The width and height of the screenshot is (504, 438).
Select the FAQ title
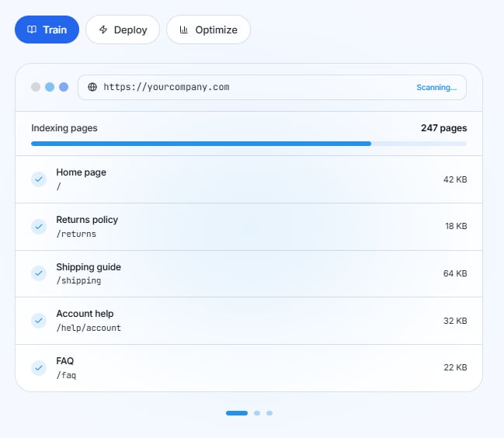(x=65, y=361)
